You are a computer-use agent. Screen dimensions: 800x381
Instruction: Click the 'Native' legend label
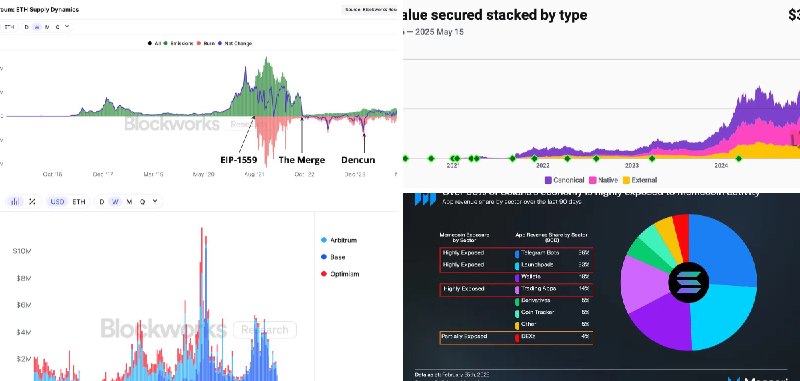pos(608,180)
